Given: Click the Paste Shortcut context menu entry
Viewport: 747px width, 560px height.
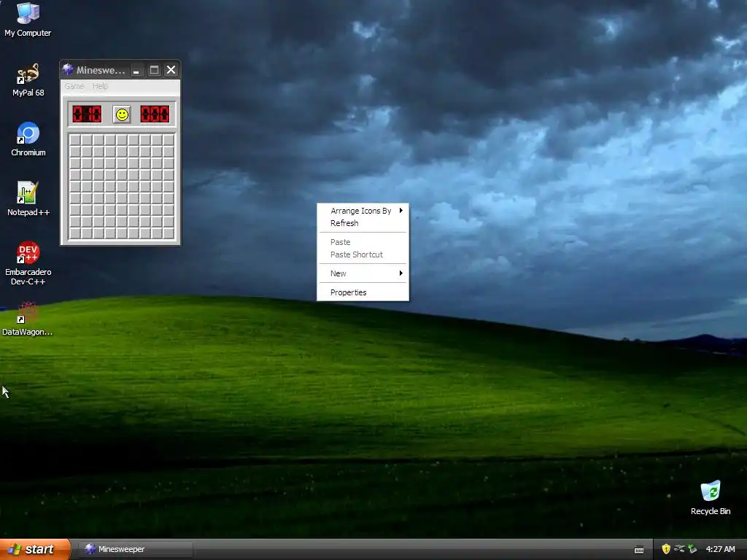Looking at the screenshot, I should click(x=363, y=254).
